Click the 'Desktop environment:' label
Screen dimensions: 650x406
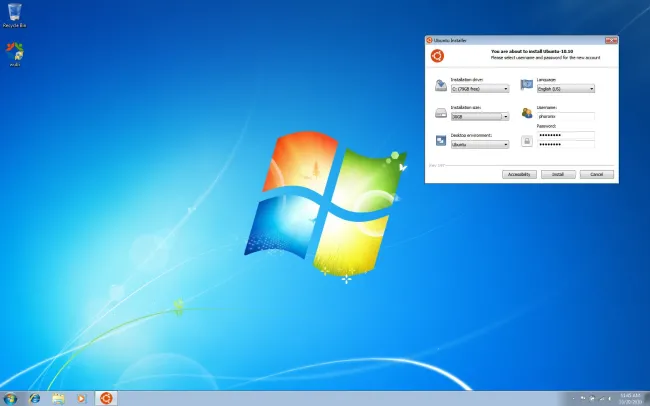pos(471,135)
